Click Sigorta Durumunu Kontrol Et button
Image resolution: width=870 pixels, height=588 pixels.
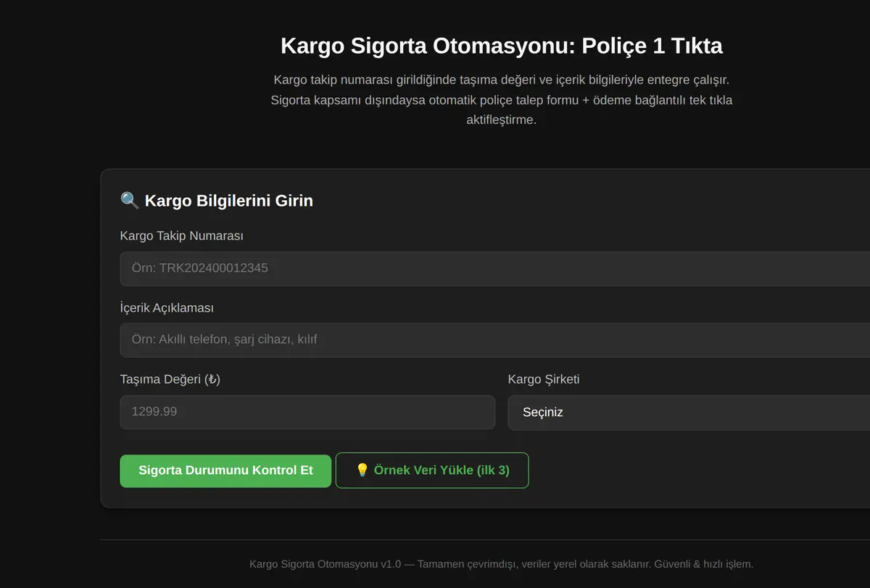point(225,471)
